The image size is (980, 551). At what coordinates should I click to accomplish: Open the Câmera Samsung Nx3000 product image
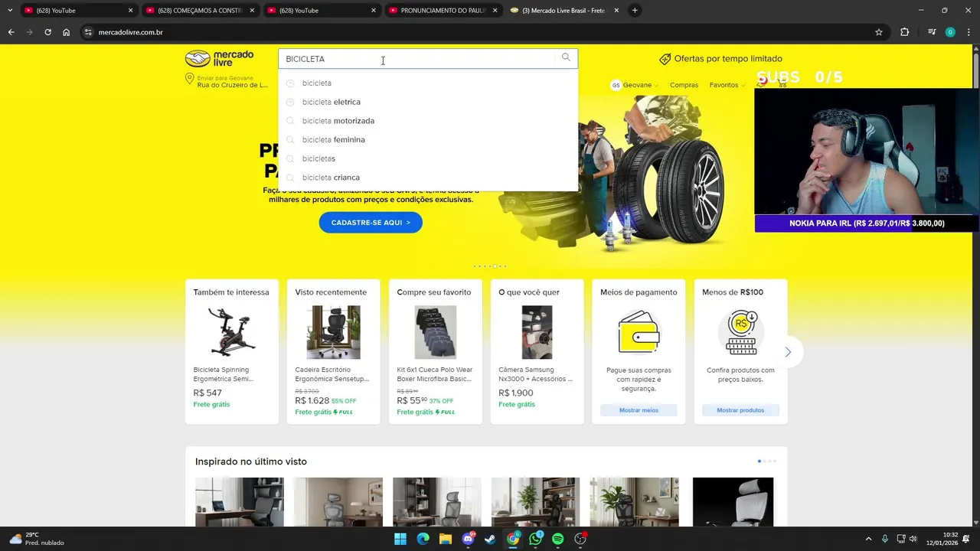coord(537,332)
